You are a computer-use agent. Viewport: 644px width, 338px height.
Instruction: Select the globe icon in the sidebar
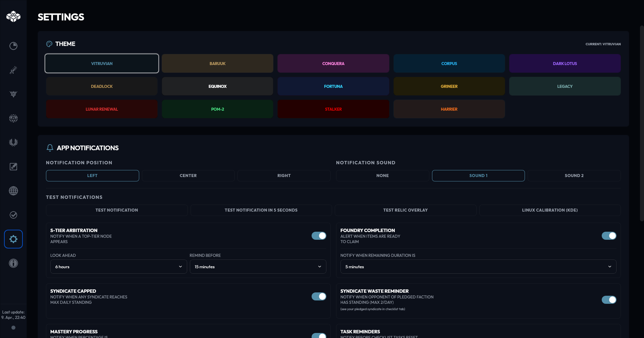click(x=13, y=190)
